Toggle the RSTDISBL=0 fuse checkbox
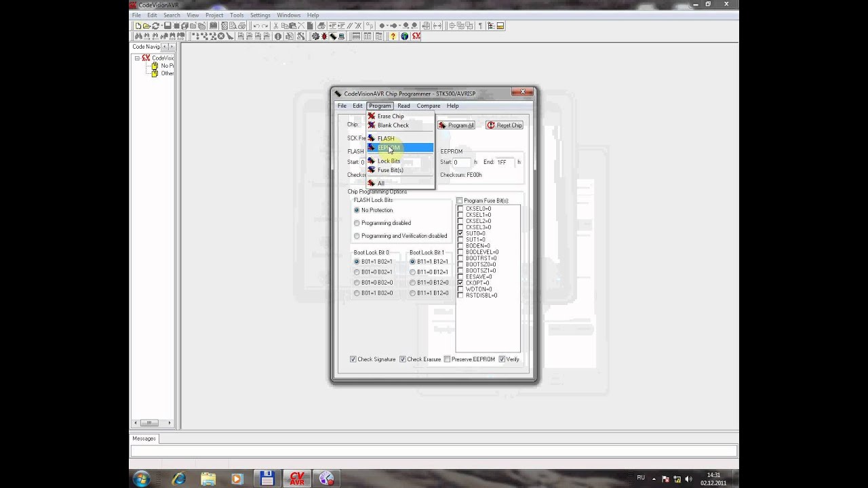 pyautogui.click(x=460, y=296)
